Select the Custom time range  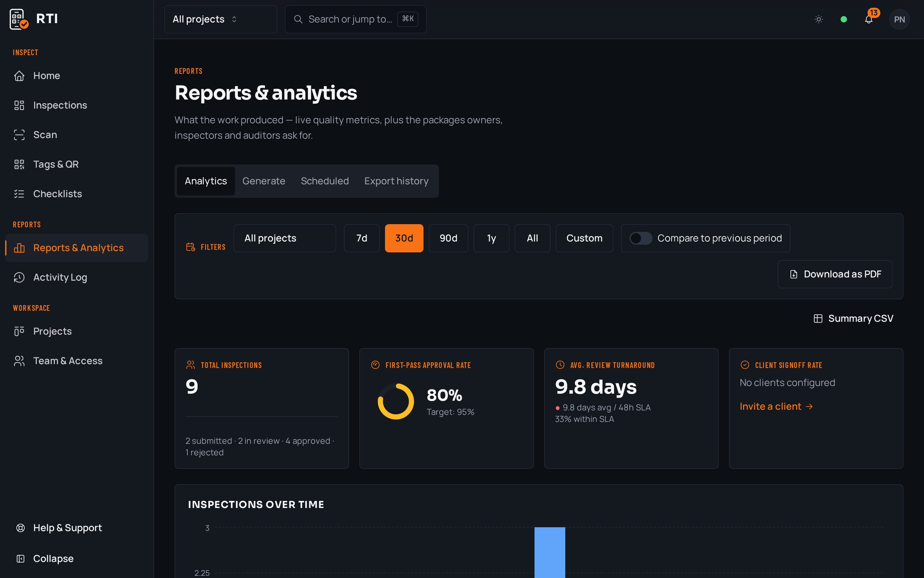tap(584, 238)
